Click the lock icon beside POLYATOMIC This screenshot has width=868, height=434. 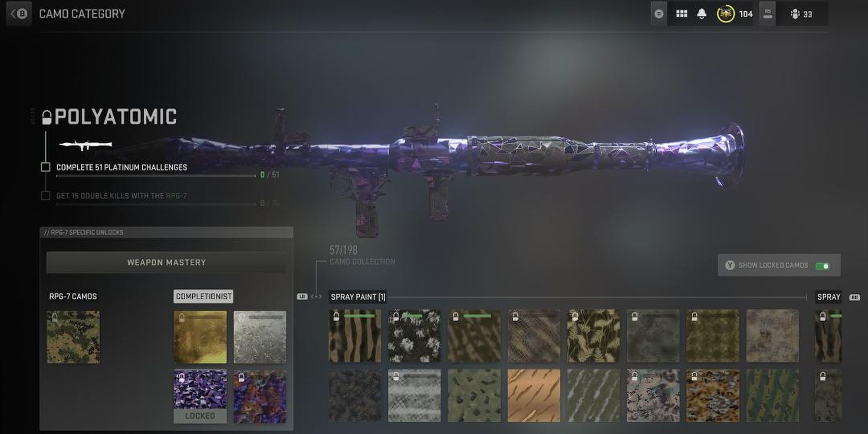[x=47, y=115]
